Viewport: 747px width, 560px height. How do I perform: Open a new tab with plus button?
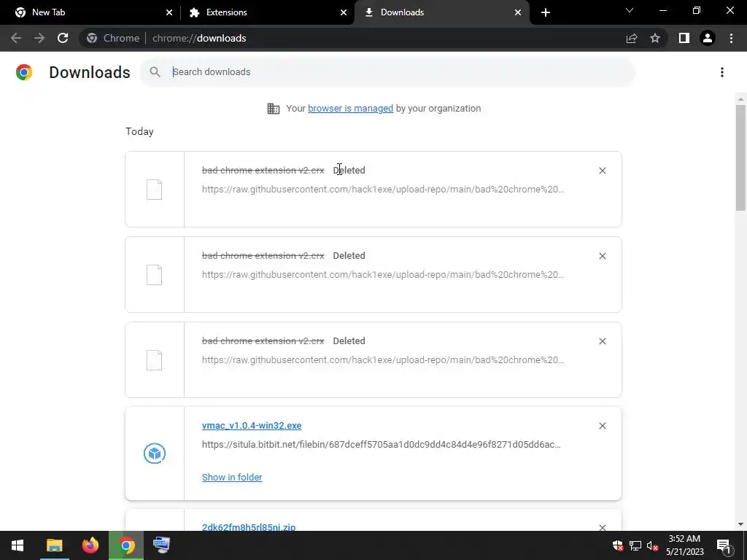(546, 12)
